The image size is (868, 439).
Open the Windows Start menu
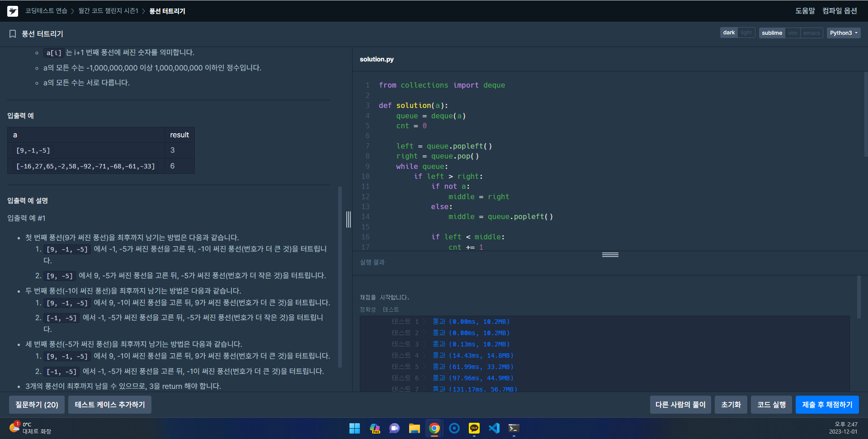(354, 428)
